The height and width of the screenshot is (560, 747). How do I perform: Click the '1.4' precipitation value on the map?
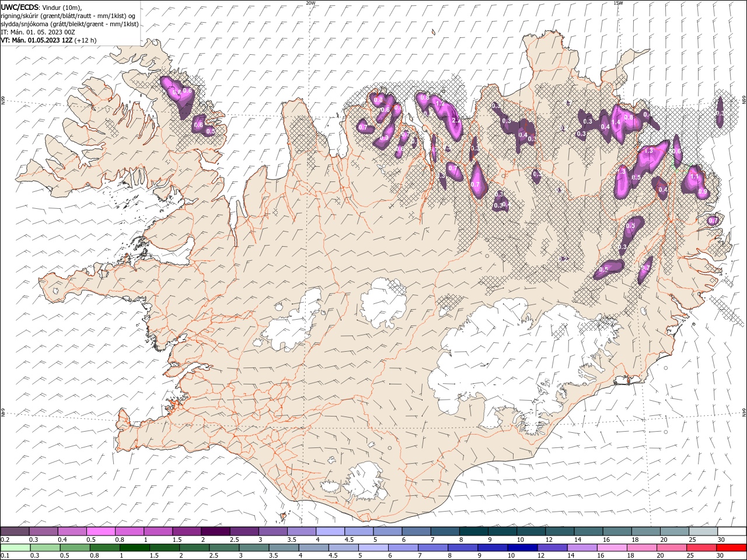[615, 123]
